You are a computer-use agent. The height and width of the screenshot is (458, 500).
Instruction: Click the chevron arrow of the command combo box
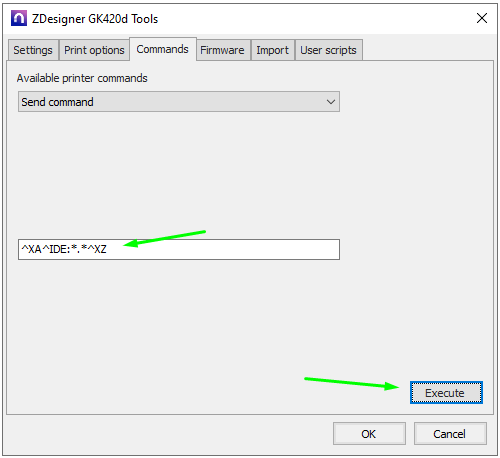331,102
